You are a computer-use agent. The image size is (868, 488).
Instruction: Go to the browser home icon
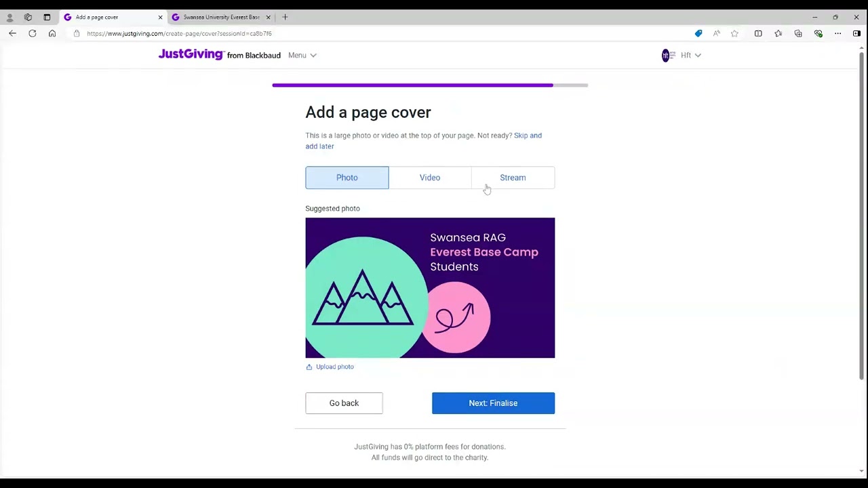tap(52, 33)
